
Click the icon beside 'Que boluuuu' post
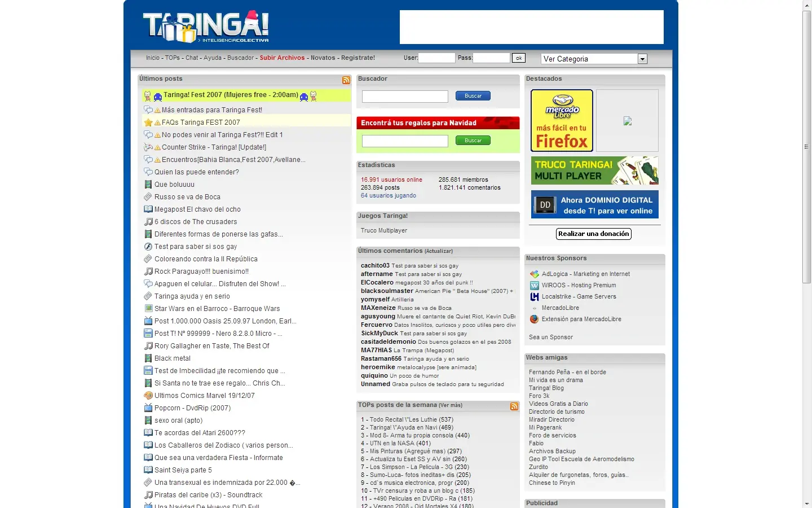click(x=148, y=185)
